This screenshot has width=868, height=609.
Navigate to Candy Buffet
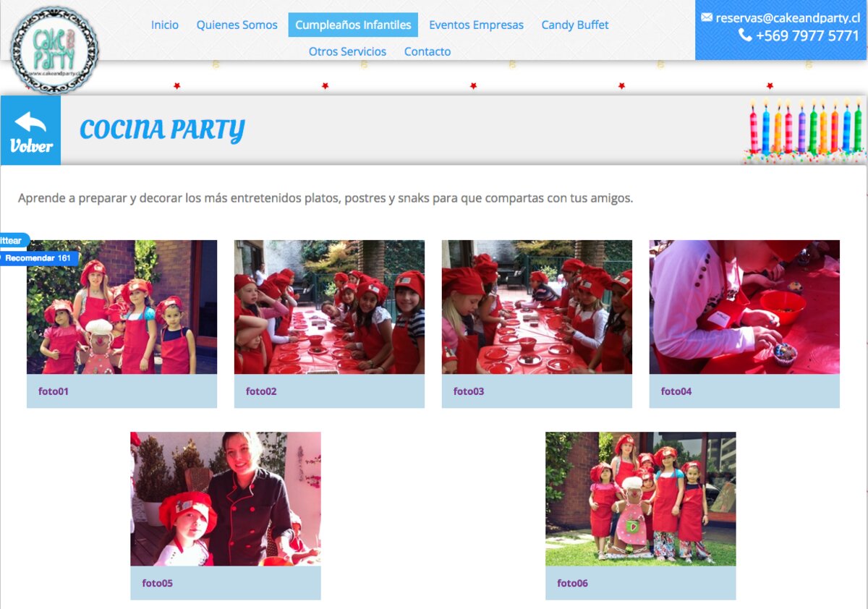(574, 25)
